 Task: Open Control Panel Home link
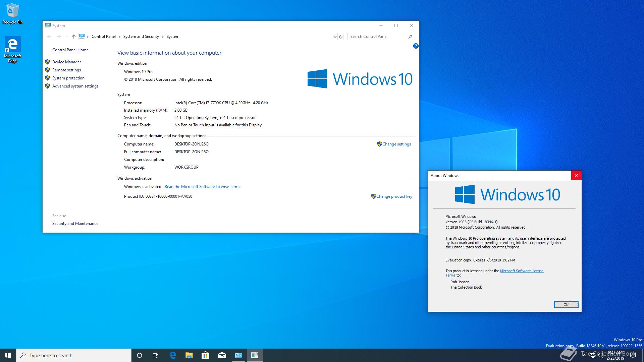click(70, 50)
